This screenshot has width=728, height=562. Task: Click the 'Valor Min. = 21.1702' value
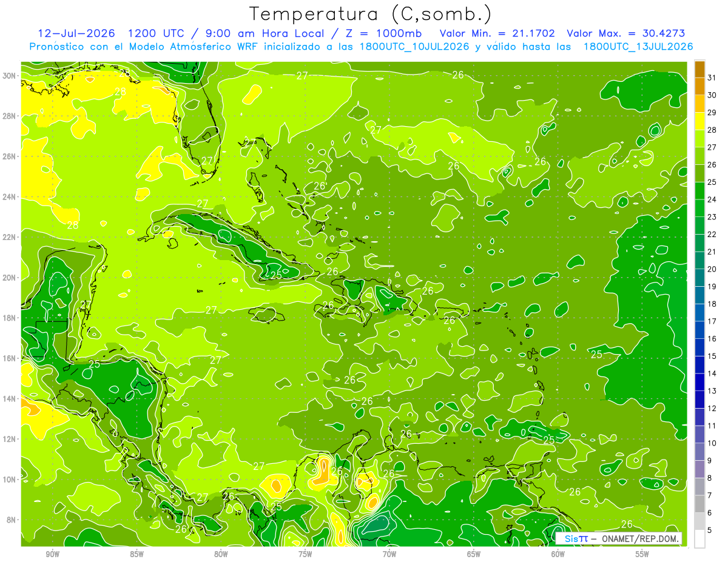pyautogui.click(x=497, y=33)
